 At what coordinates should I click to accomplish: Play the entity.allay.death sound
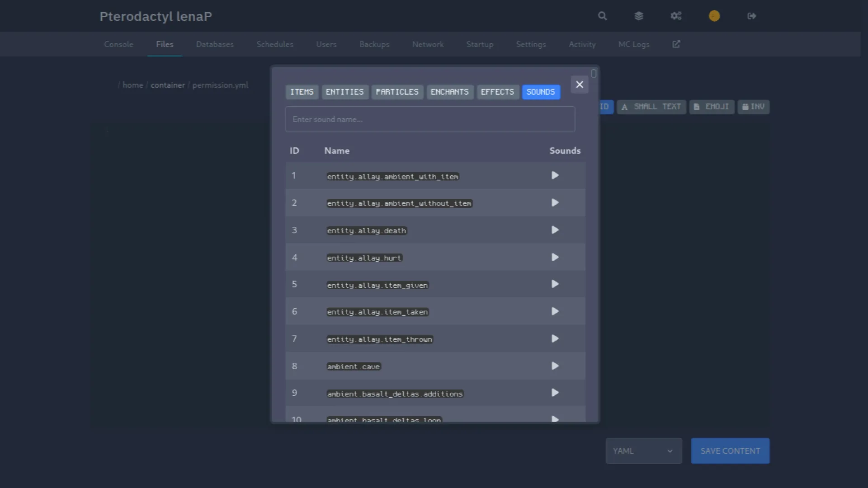(x=555, y=230)
